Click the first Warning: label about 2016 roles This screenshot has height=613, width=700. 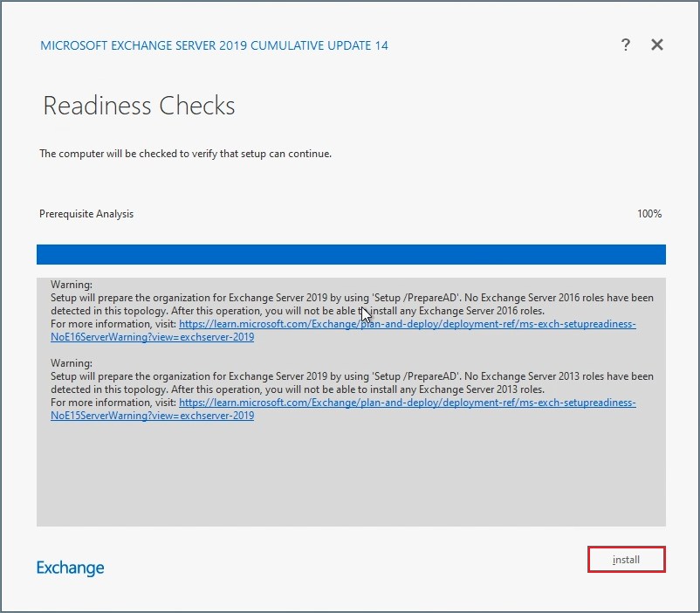pyautogui.click(x=72, y=285)
